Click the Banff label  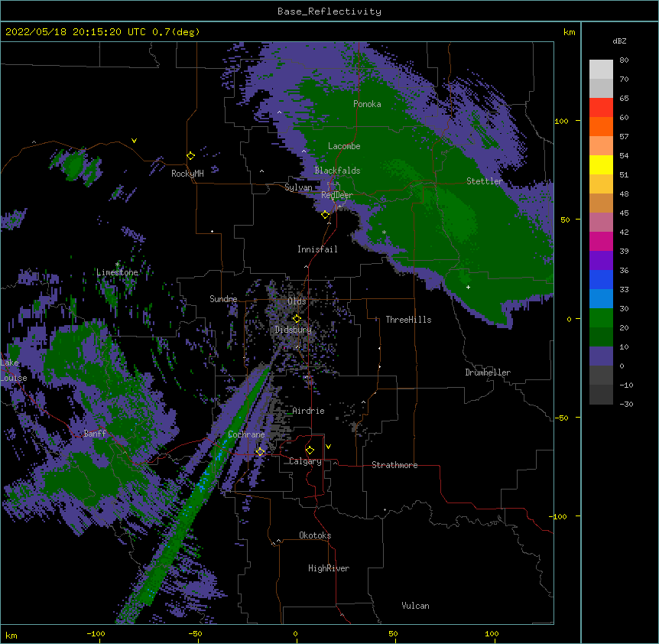tap(95, 434)
